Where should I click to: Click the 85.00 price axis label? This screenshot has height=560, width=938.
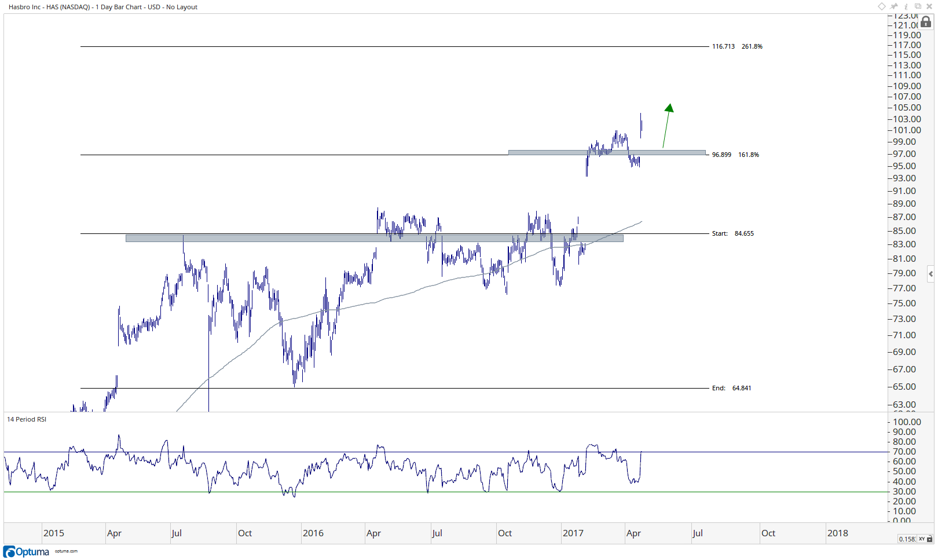point(904,231)
